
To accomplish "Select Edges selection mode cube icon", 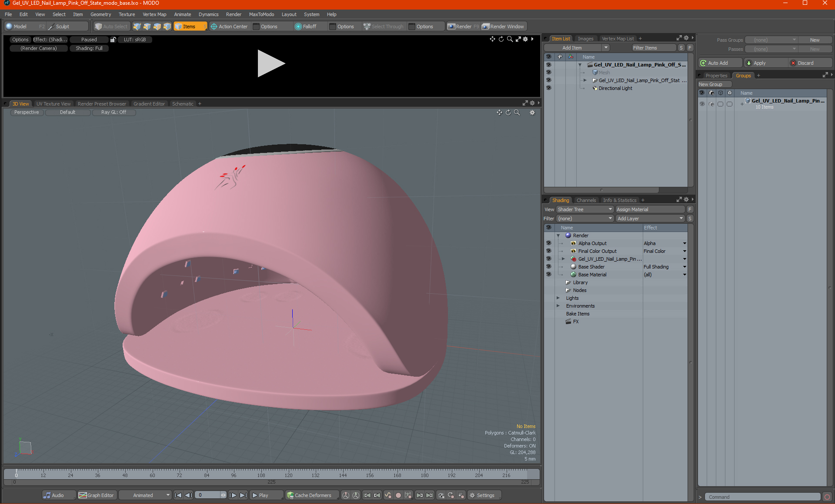I will pyautogui.click(x=147, y=27).
